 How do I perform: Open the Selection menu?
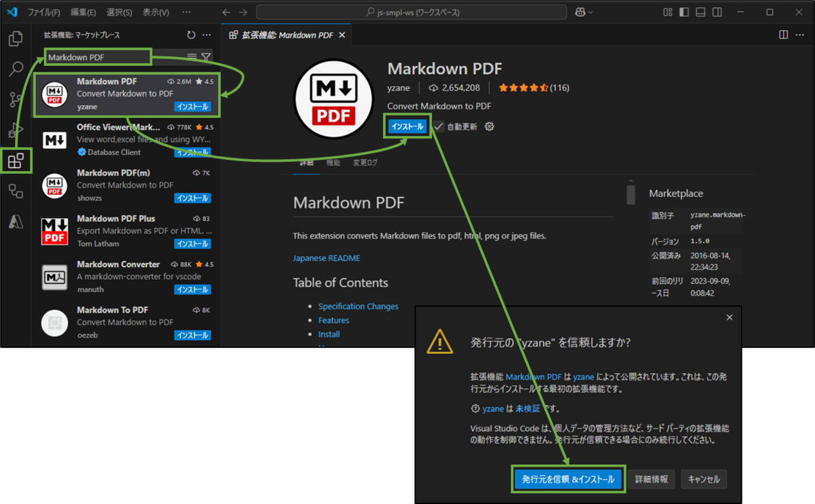(x=120, y=12)
